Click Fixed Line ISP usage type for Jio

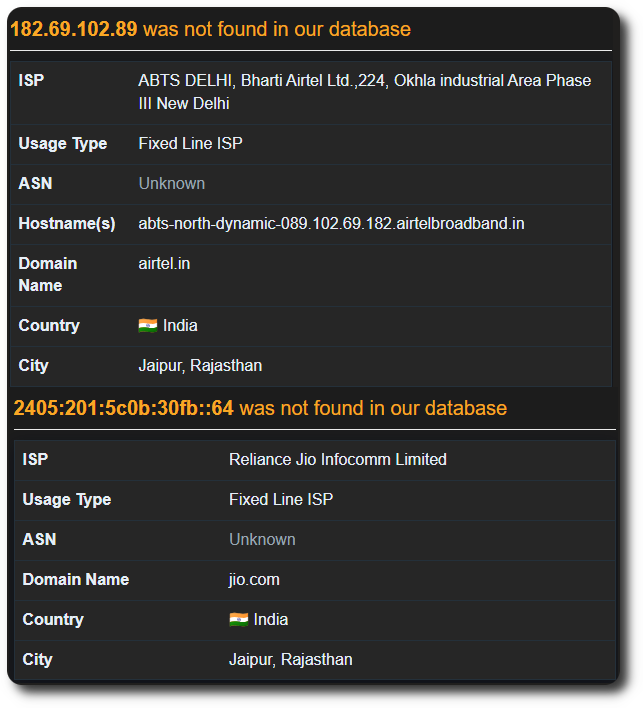click(x=281, y=500)
